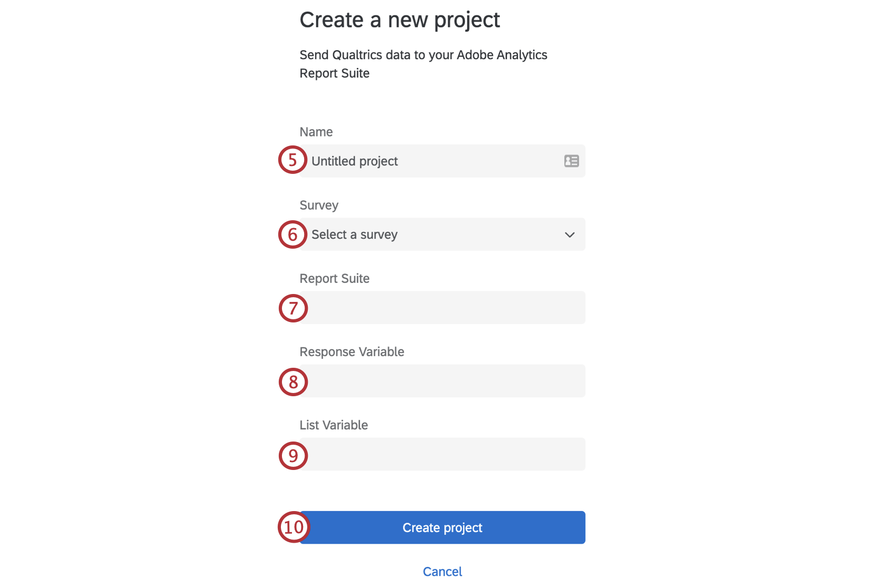Click the chevron icon on Survey selector

pyautogui.click(x=569, y=235)
